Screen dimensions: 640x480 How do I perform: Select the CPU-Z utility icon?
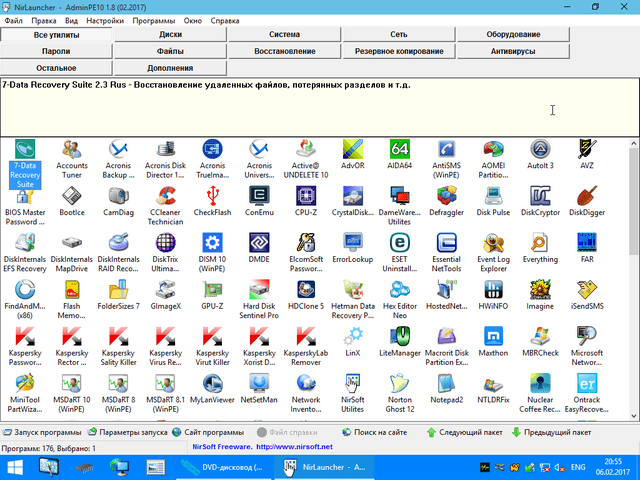click(306, 197)
